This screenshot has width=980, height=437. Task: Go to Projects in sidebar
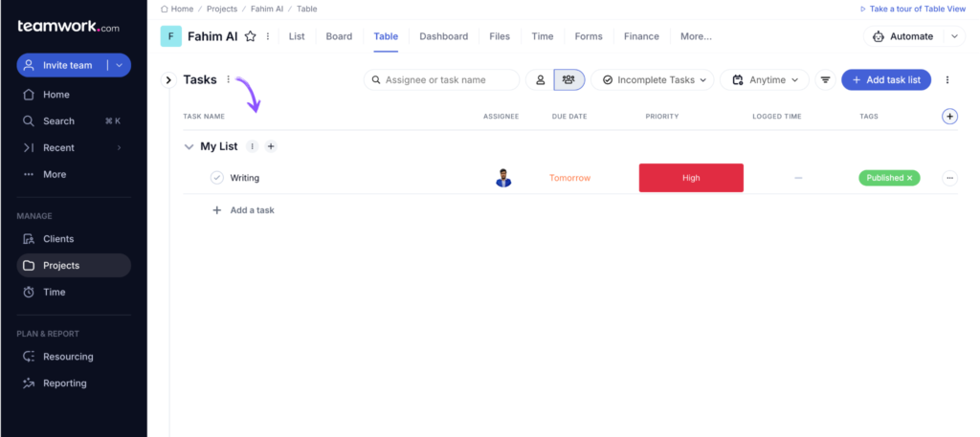[74, 265]
